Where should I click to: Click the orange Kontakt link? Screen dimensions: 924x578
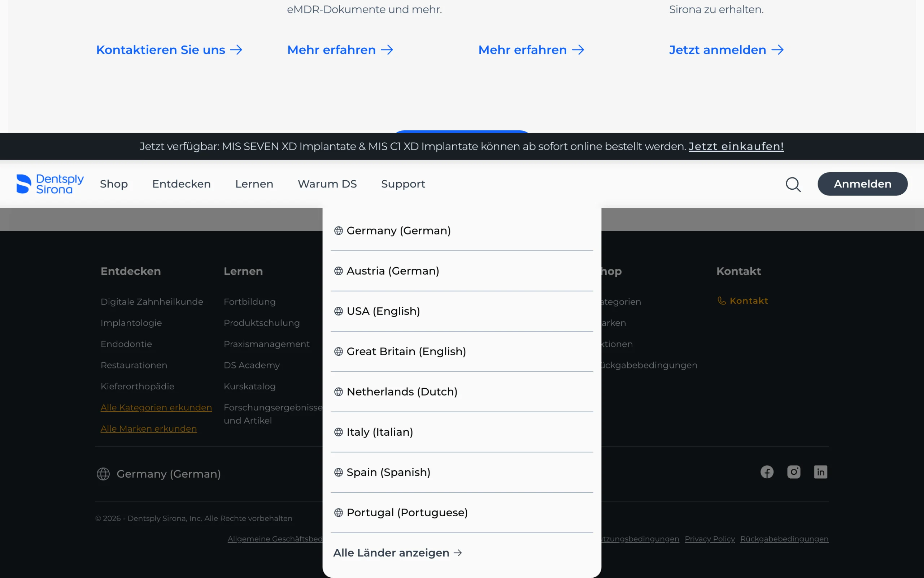coord(743,301)
